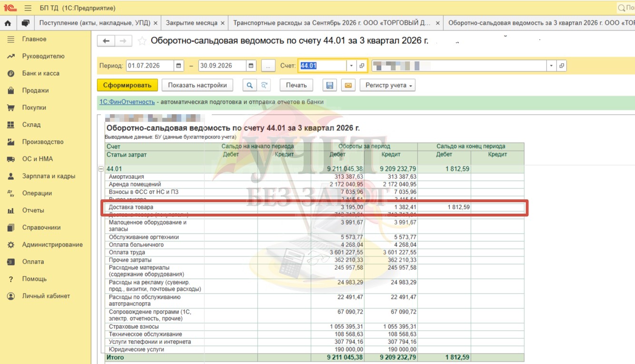This screenshot has width=635, height=364.
Task: Click the find-next icon beside the magnifier
Action: [x=264, y=85]
